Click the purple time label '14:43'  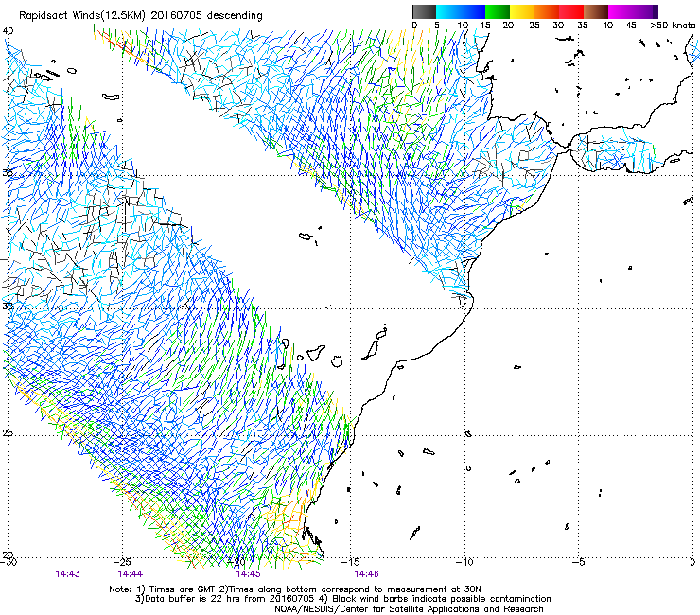coord(67,574)
